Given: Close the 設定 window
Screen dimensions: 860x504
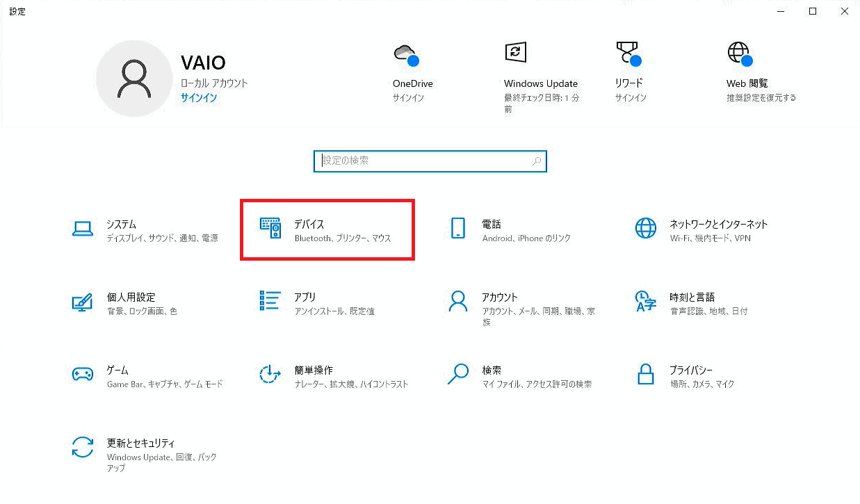Looking at the screenshot, I should 844,11.
